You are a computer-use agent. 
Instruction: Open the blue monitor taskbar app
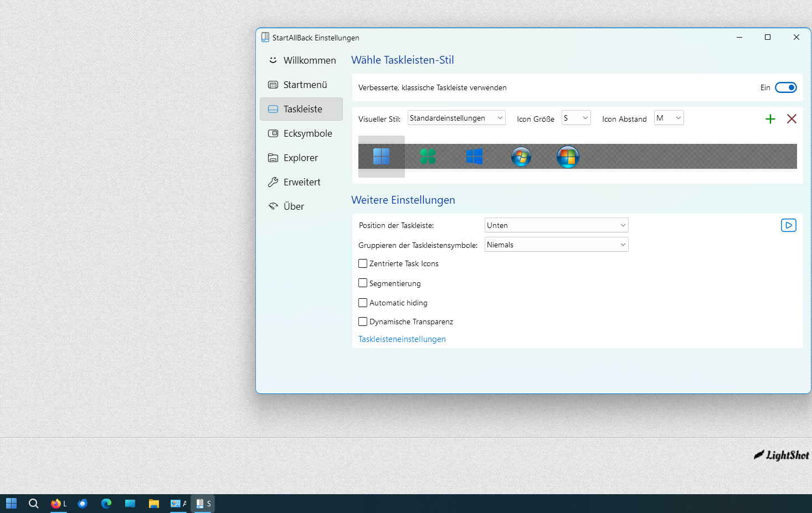click(130, 504)
